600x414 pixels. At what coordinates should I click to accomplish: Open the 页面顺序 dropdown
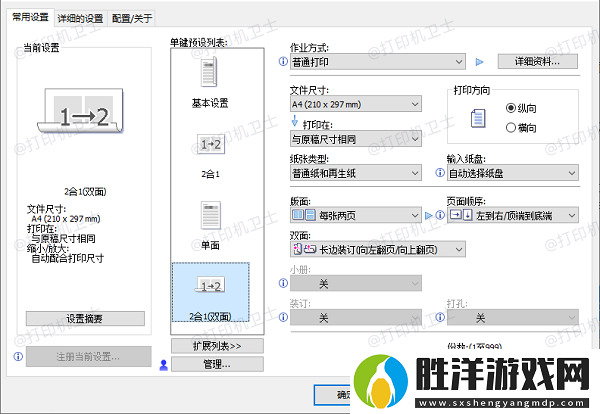513,215
